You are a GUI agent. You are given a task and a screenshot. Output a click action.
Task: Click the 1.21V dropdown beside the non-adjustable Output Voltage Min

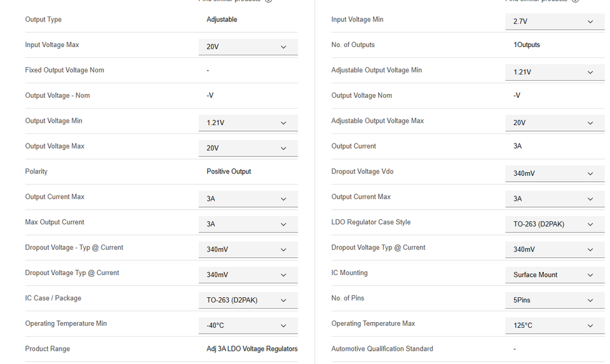[x=248, y=123]
